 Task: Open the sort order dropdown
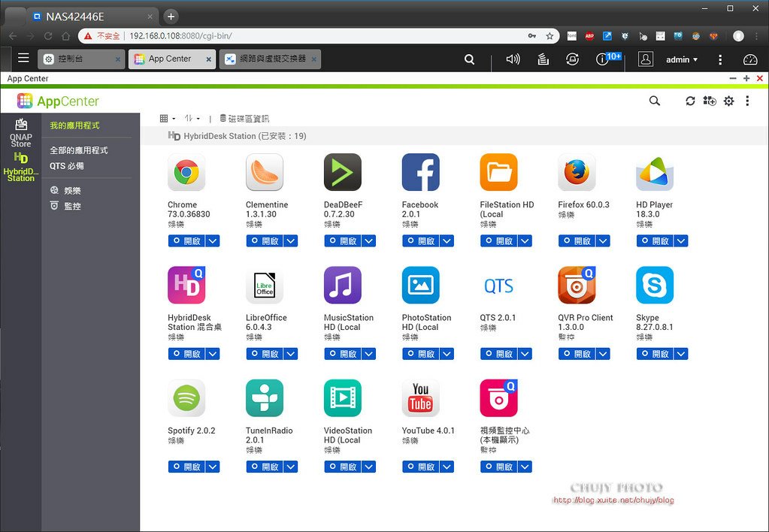pyautogui.click(x=192, y=118)
